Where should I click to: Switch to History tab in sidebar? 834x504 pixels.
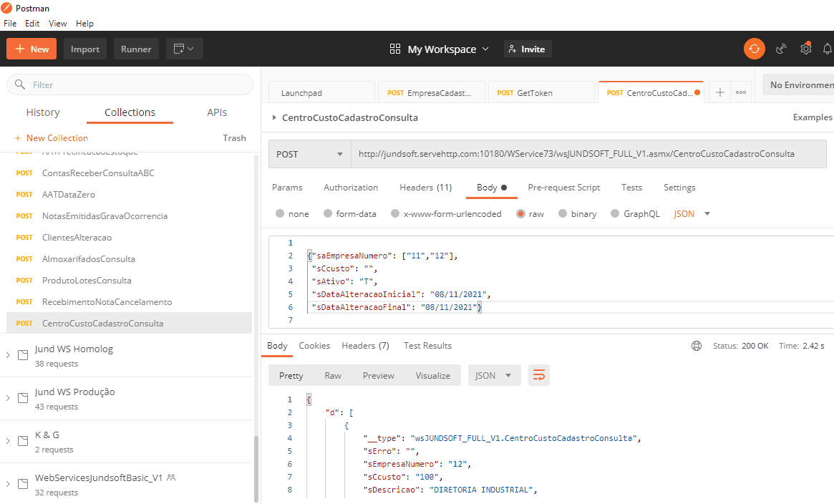click(43, 112)
